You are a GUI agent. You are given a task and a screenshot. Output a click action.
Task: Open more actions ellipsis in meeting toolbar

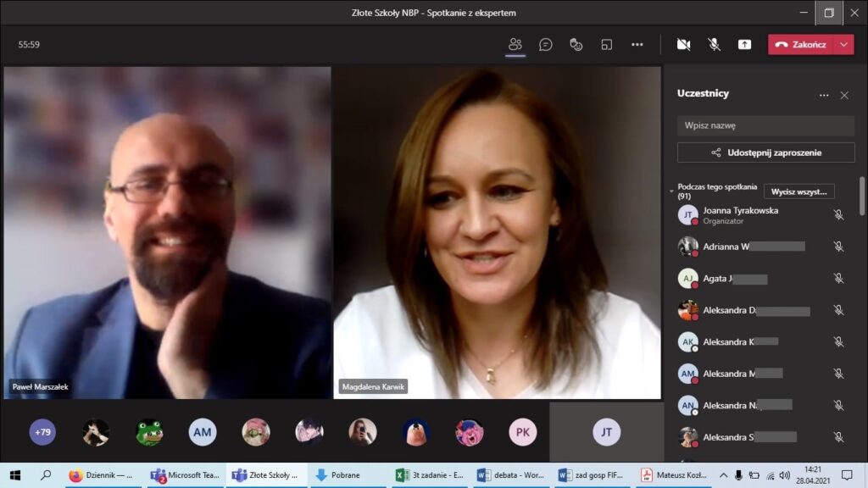(637, 44)
